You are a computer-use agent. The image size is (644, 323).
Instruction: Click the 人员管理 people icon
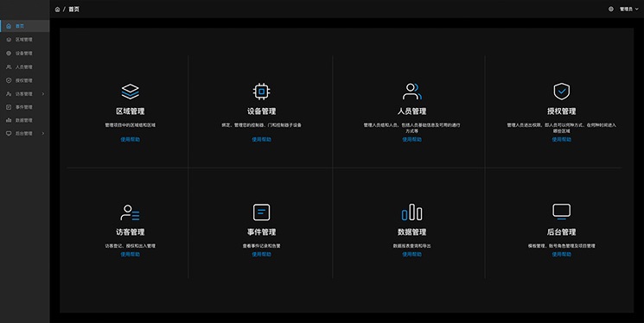(412, 92)
